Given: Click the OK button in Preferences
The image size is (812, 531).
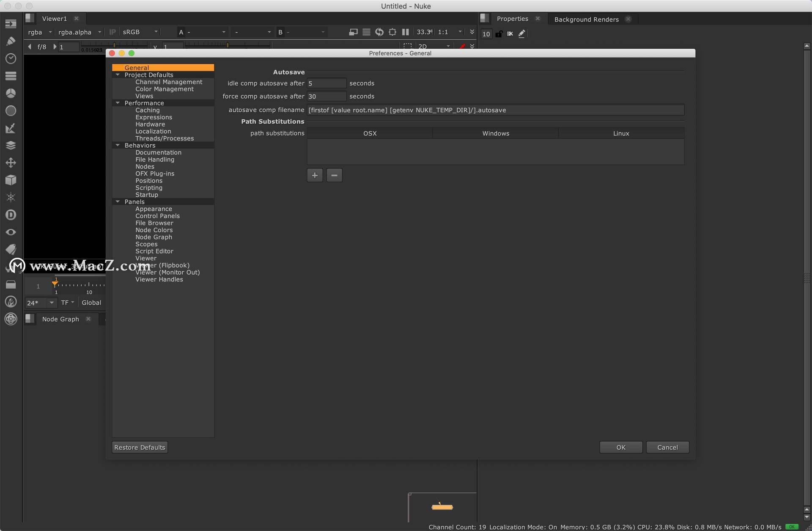Looking at the screenshot, I should pos(621,447).
